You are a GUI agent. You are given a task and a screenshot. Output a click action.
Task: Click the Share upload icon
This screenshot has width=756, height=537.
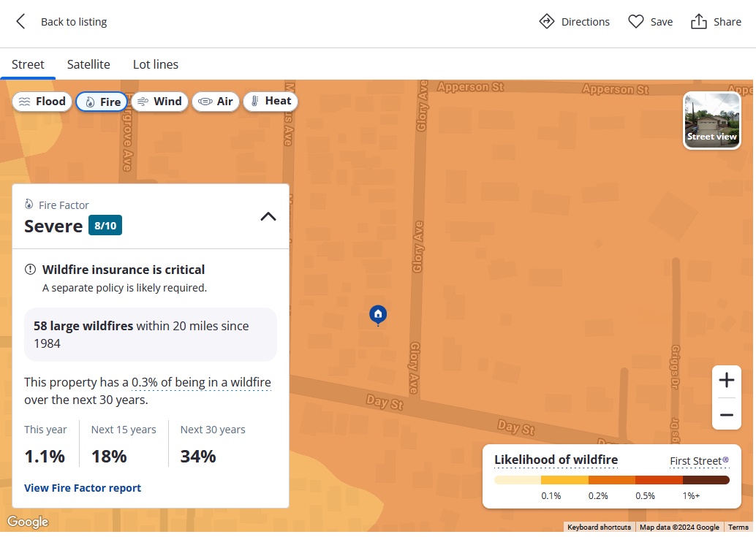pos(699,22)
